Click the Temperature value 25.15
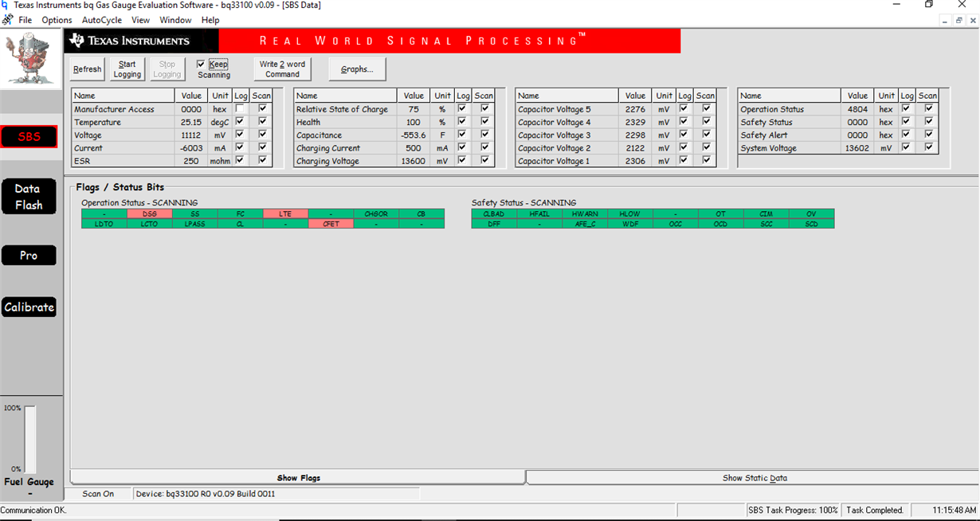980x521 pixels. pyautogui.click(x=191, y=122)
